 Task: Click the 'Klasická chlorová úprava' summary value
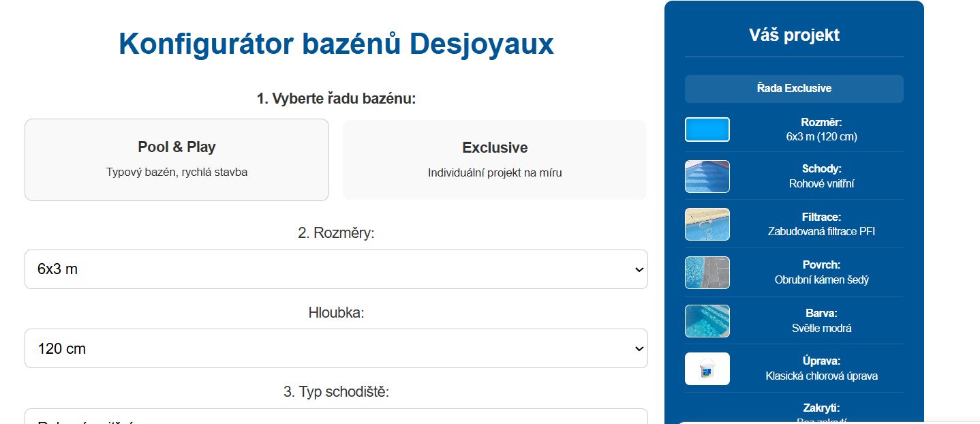(x=821, y=376)
